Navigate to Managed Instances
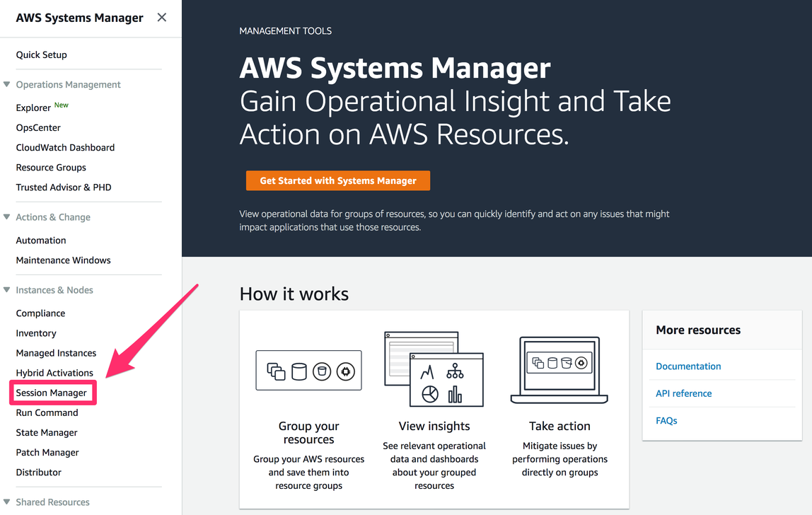Screen dimensions: 812x515 pos(56,353)
